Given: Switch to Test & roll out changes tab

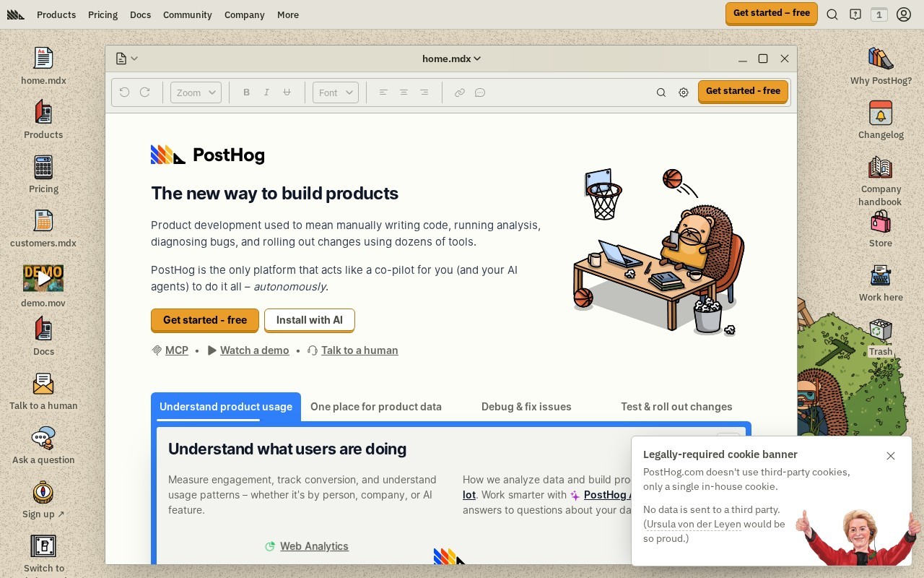Looking at the screenshot, I should (x=676, y=407).
